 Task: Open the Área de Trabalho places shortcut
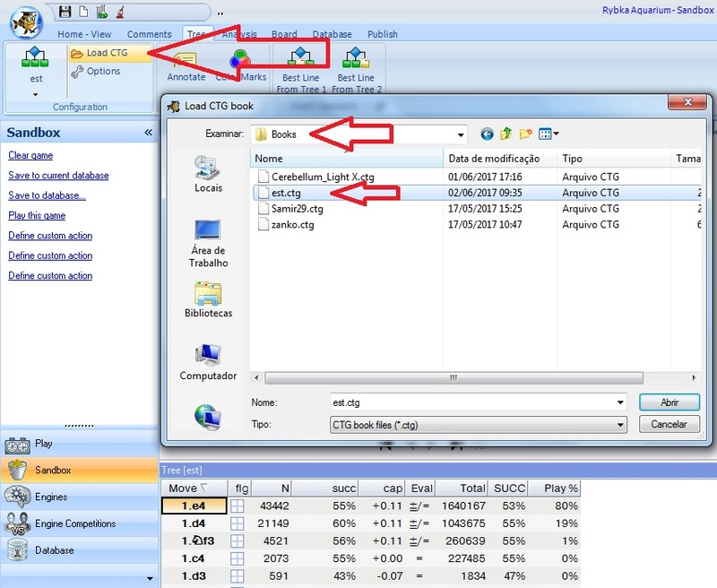208,243
